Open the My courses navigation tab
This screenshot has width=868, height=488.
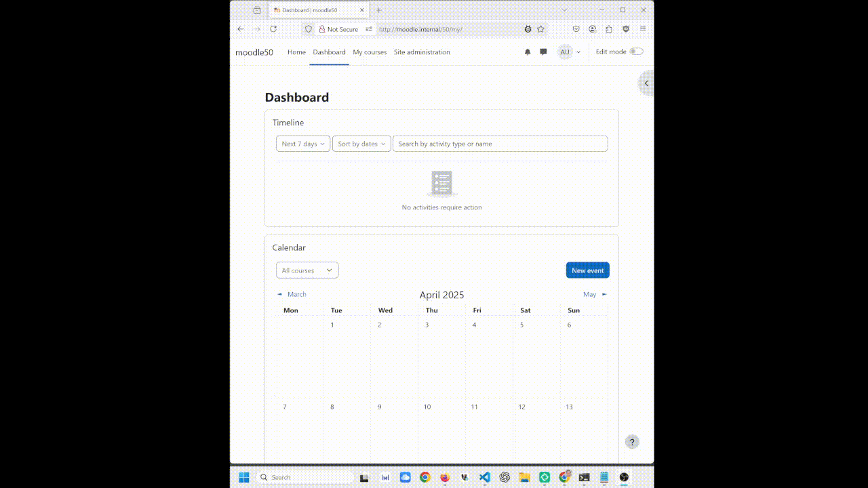tap(370, 52)
